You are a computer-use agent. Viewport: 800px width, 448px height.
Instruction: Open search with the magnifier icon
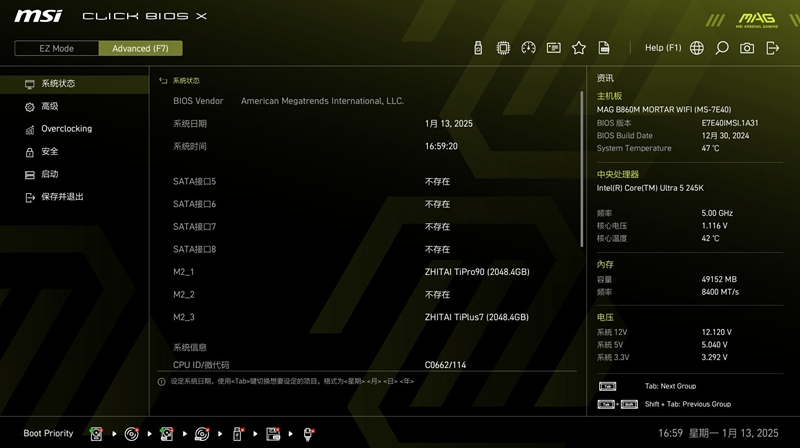[722, 48]
